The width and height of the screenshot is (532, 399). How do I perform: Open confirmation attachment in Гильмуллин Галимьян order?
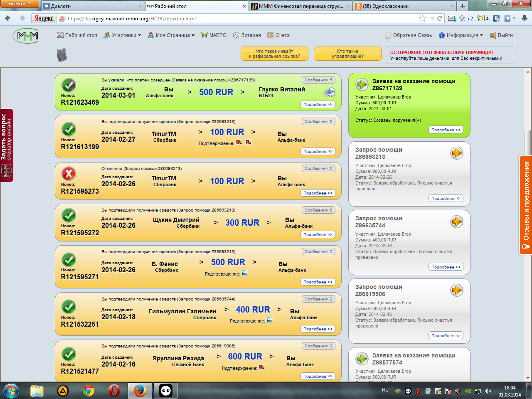pyautogui.click(x=270, y=320)
